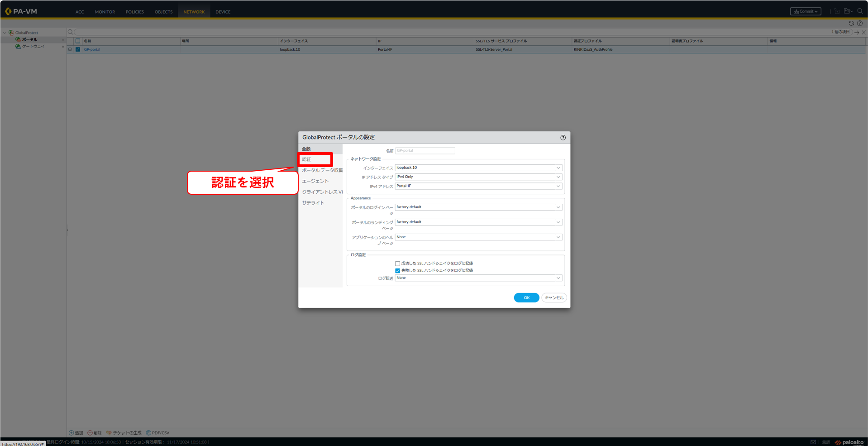
Task: Select the エージェント tab
Action: (x=315, y=181)
